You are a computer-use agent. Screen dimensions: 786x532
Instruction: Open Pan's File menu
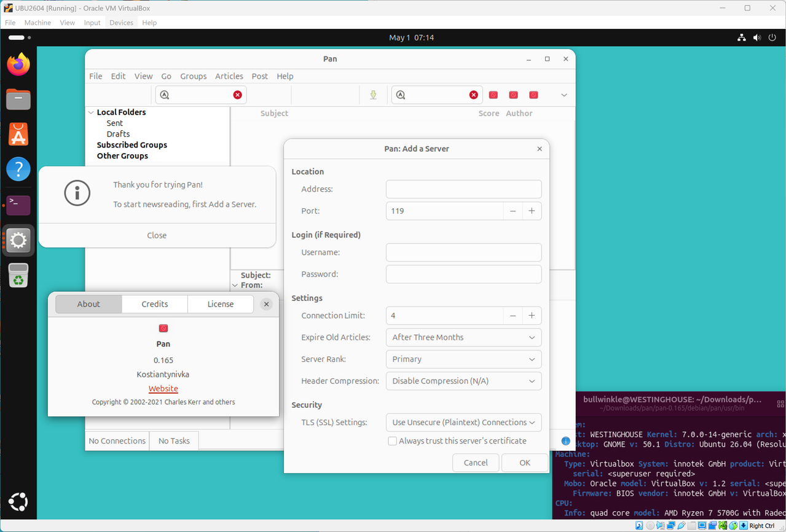click(x=96, y=76)
